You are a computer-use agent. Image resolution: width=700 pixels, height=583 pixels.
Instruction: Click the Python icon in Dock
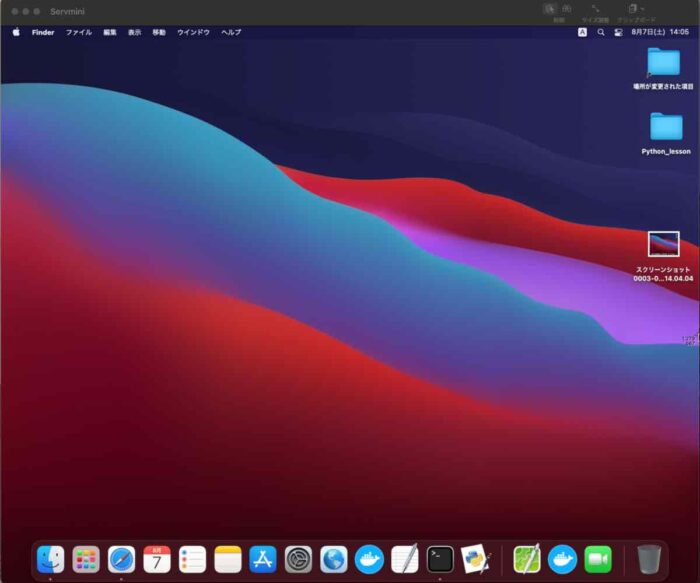[475, 559]
